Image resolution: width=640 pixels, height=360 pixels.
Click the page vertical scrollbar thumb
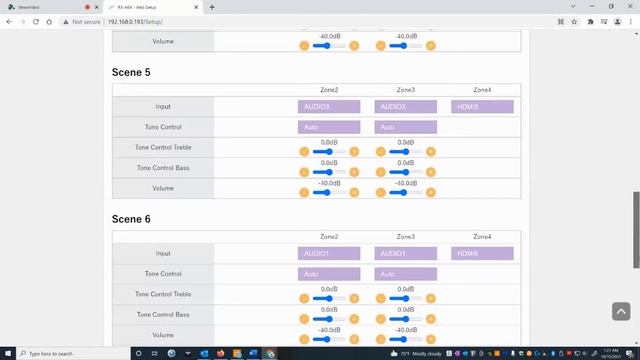pos(636,230)
